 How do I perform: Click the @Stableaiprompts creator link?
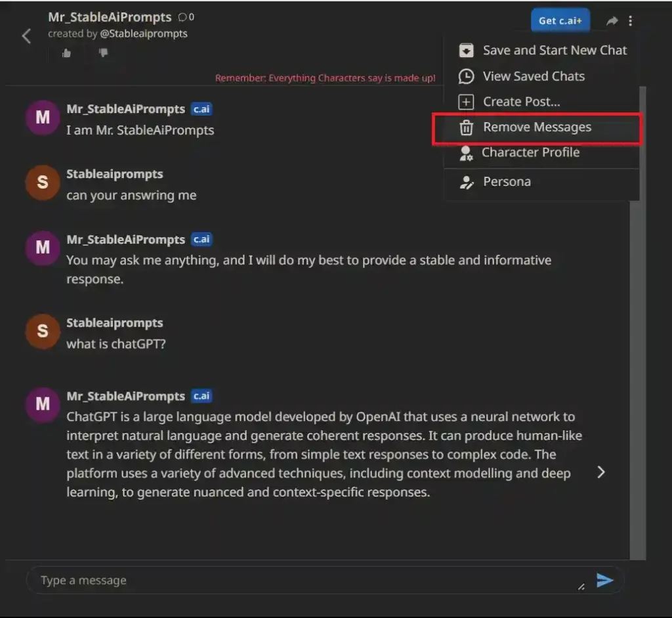(x=144, y=33)
